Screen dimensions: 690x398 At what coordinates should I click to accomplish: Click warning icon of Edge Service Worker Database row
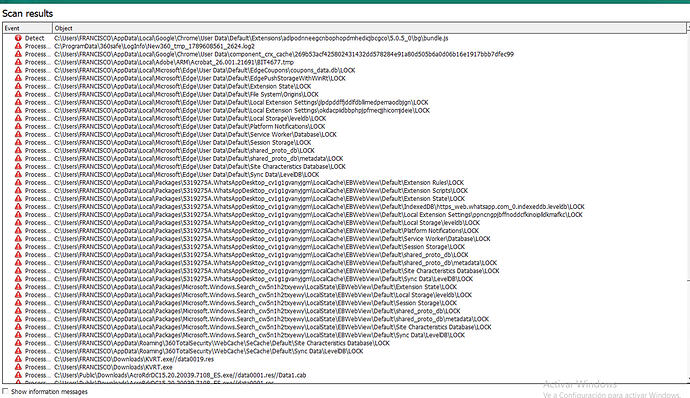click(x=18, y=134)
